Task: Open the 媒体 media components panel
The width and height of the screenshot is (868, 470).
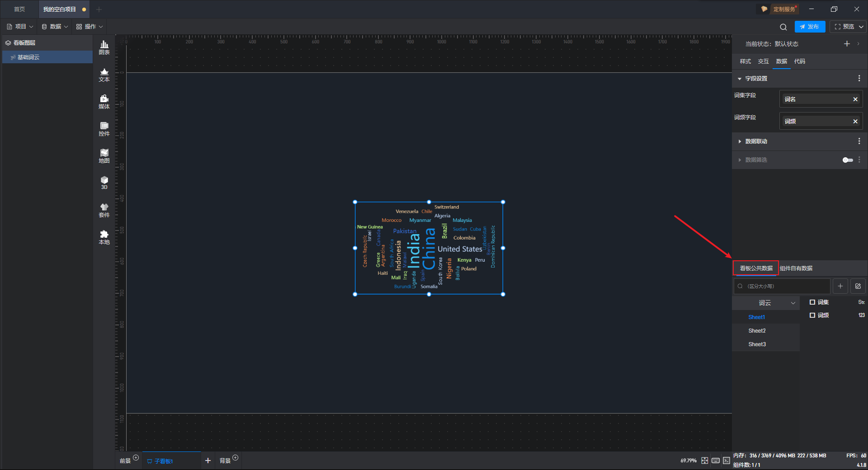Action: tap(104, 102)
